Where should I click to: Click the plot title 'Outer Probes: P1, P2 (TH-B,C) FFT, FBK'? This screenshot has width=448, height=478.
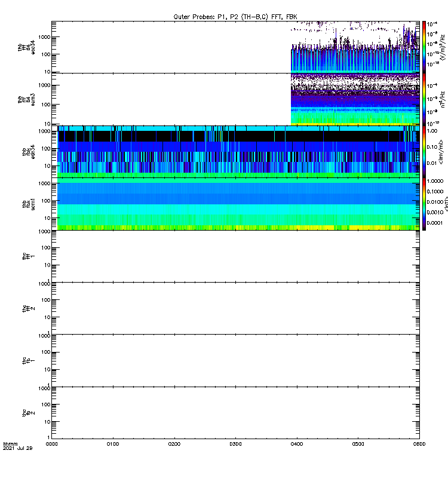tap(235, 17)
